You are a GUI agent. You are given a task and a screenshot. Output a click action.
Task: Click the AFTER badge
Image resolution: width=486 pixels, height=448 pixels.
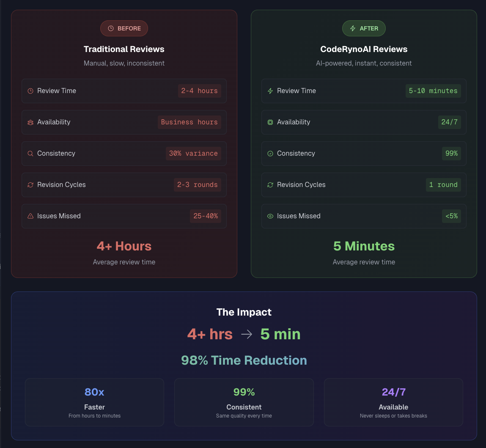coord(364,28)
